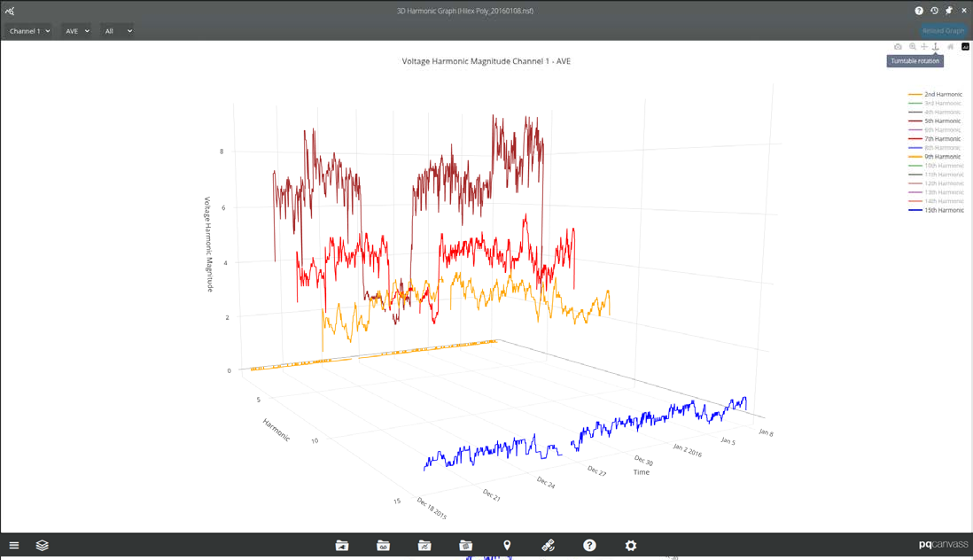Take a snapshot with the camera icon
973x560 pixels.
(898, 46)
